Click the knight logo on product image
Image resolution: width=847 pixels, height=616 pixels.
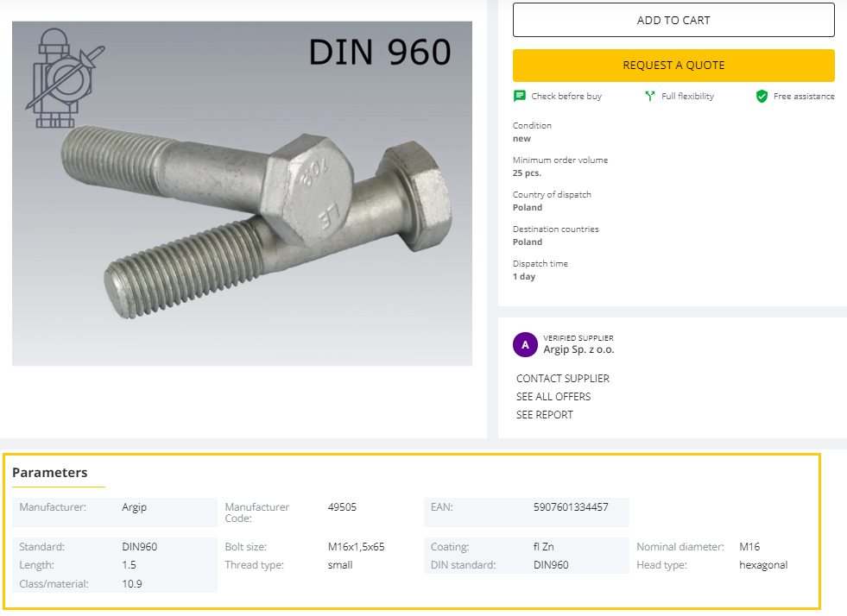[64, 78]
